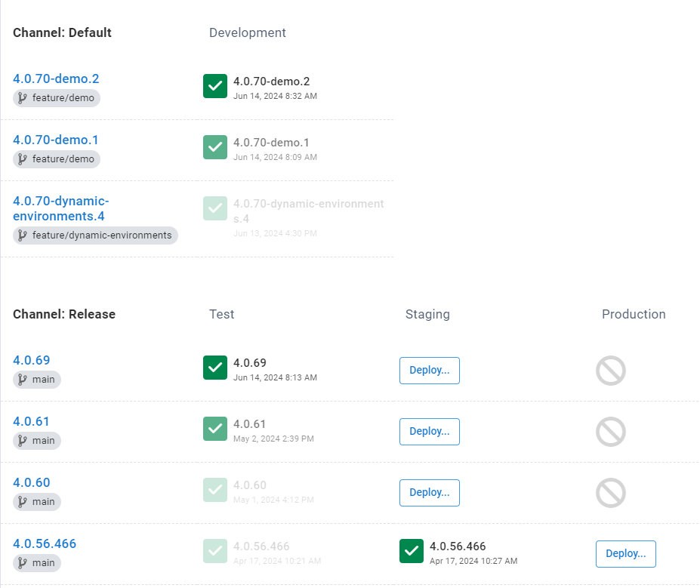The height and width of the screenshot is (588, 700).
Task: Open the 4.0.69 release link
Action: pyautogui.click(x=31, y=360)
